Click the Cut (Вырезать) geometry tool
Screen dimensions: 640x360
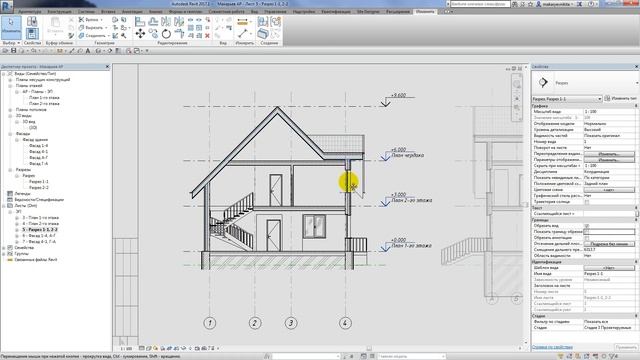(92, 28)
